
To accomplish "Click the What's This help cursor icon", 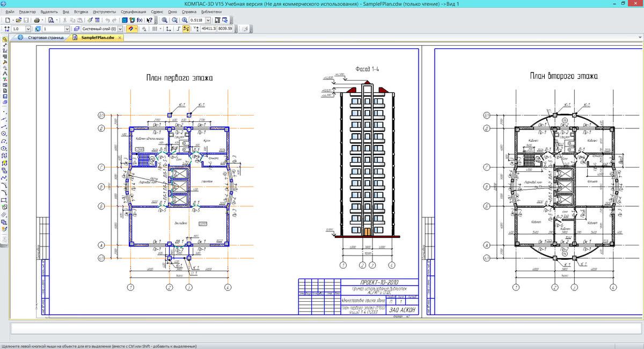I will coord(150,20).
